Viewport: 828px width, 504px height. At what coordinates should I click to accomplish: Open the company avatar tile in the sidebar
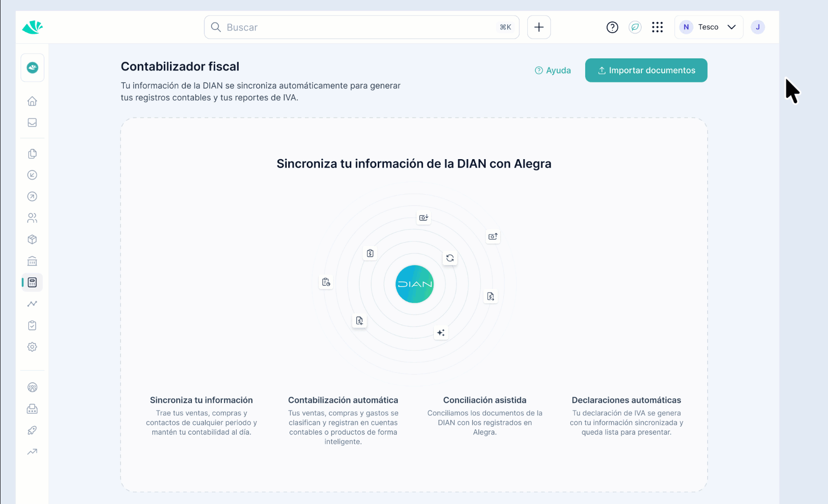(32, 68)
